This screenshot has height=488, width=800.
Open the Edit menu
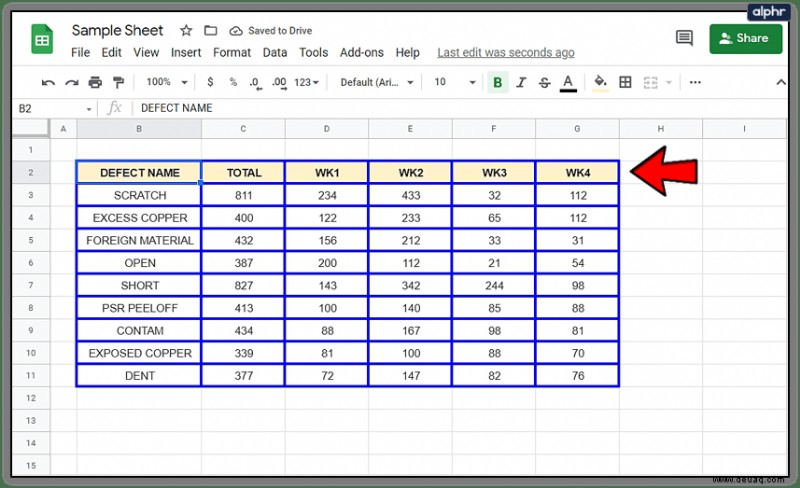[111, 53]
